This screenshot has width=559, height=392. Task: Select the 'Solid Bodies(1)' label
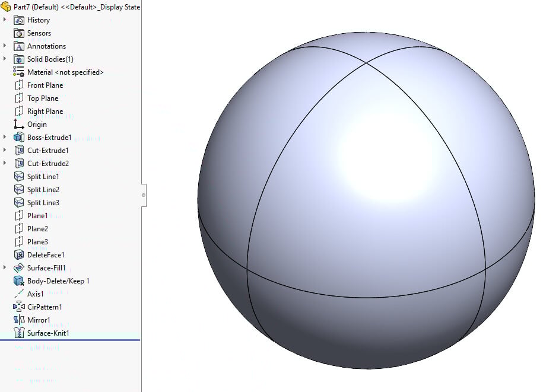50,59
